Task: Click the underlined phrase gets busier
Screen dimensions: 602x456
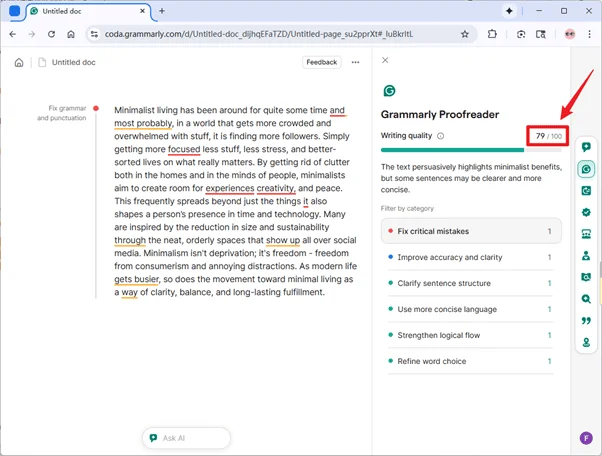Action: pos(136,279)
